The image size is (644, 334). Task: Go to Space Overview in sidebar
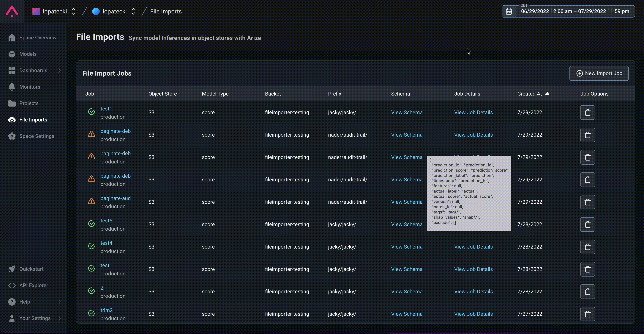coord(37,38)
